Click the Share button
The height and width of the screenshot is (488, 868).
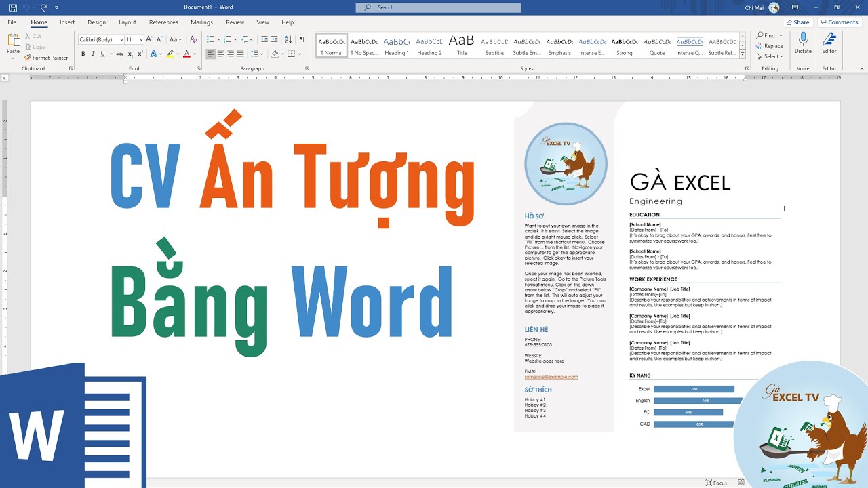click(x=797, y=22)
